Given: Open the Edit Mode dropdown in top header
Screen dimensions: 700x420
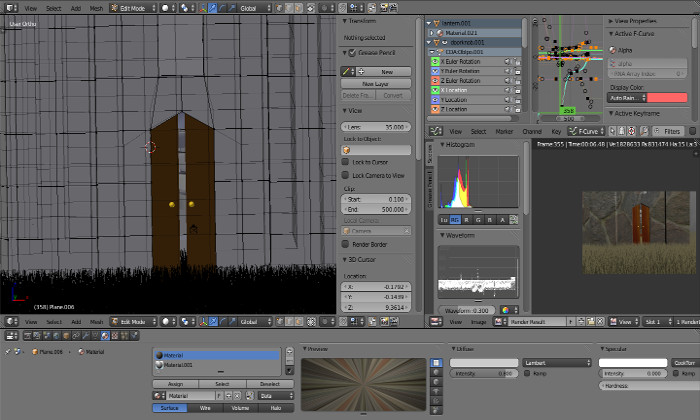Looking at the screenshot, I should click(x=134, y=7).
